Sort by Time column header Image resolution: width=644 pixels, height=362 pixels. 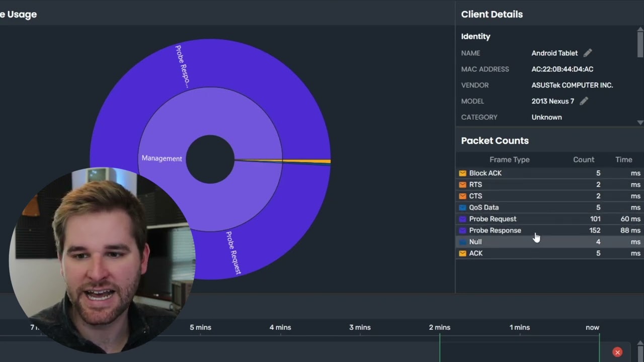coord(623,159)
